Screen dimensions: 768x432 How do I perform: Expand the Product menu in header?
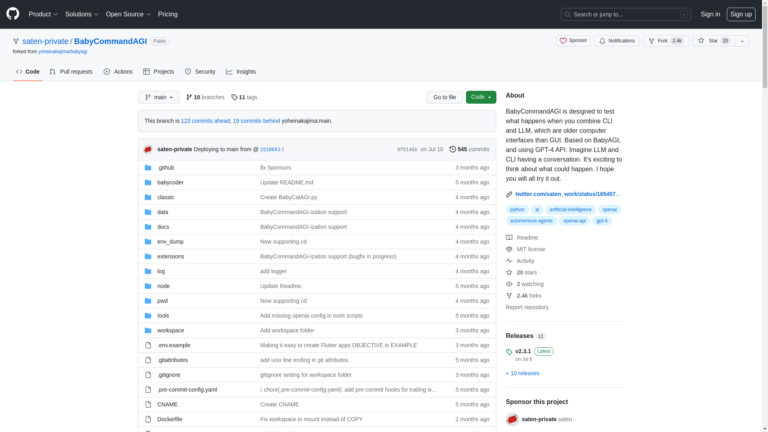[x=42, y=14]
